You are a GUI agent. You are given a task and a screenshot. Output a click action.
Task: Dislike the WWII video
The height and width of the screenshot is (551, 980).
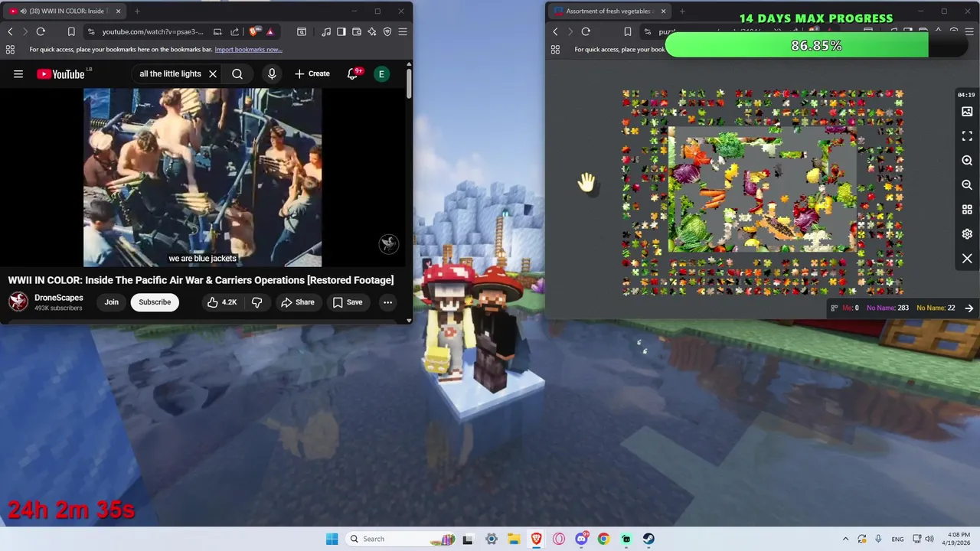(x=257, y=302)
